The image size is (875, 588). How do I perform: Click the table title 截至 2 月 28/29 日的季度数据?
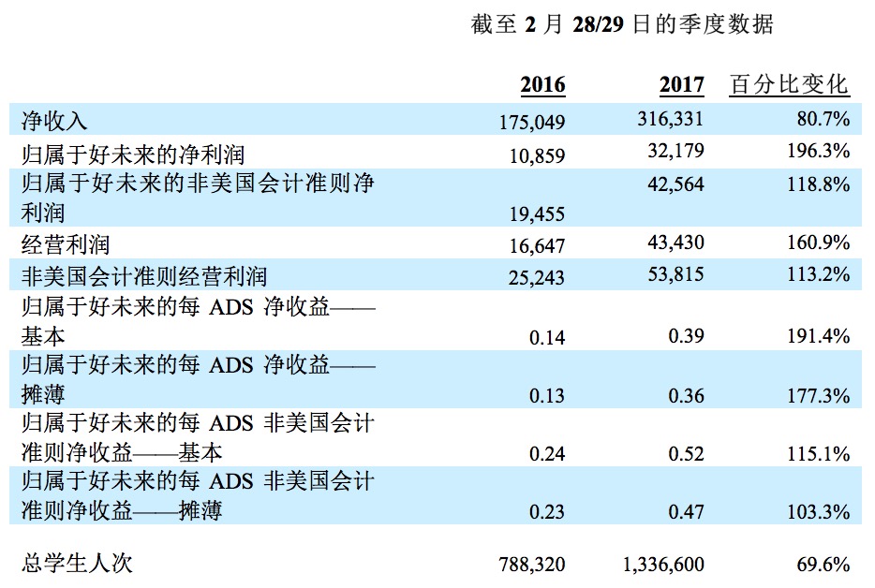(x=621, y=24)
